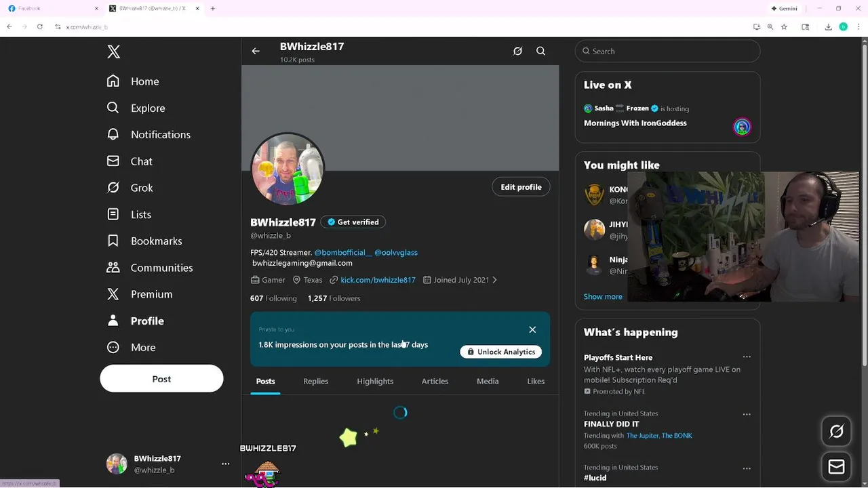Open the FINALLY DID IT trend
Screen dimensions: 868x488
pyautogui.click(x=611, y=424)
